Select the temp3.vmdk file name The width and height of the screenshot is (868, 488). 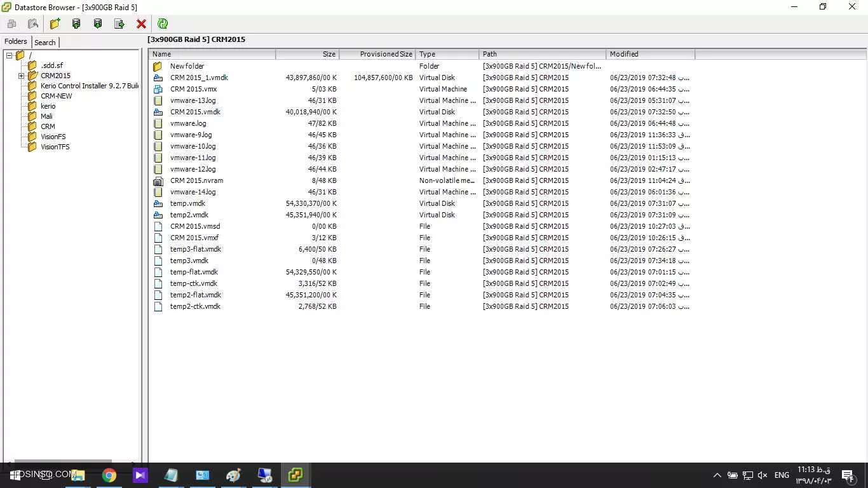pyautogui.click(x=189, y=261)
